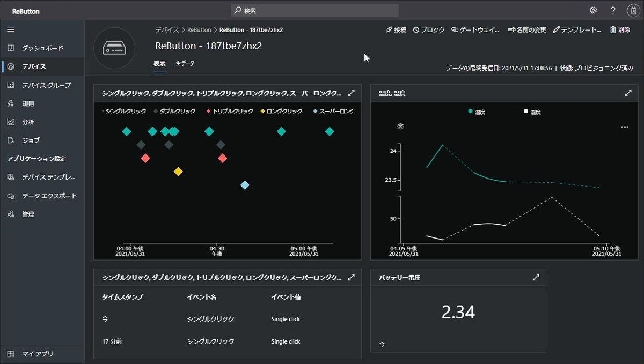Click the ReButton app title at top-left
Screen dimensions: 644x364
pyautogui.click(x=26, y=11)
